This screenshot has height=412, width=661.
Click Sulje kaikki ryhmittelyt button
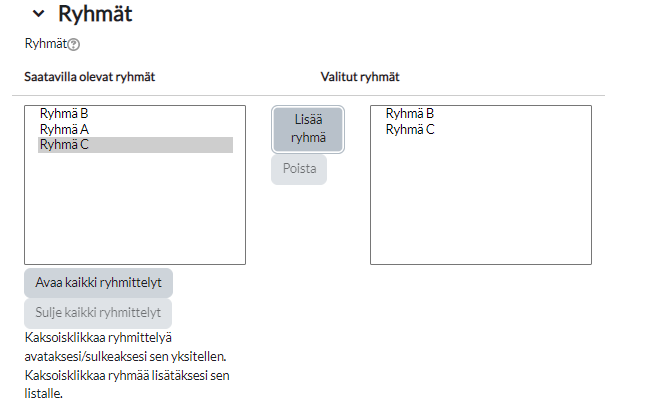(98, 314)
